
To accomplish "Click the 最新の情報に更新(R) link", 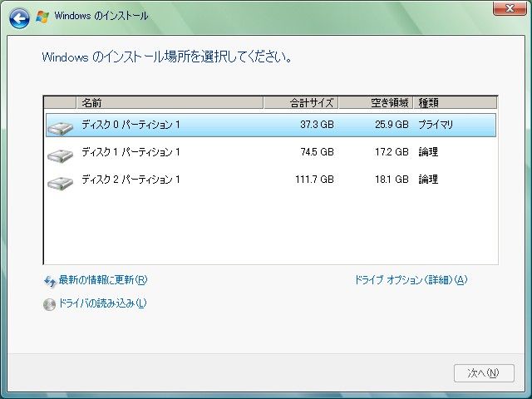I will (x=102, y=280).
